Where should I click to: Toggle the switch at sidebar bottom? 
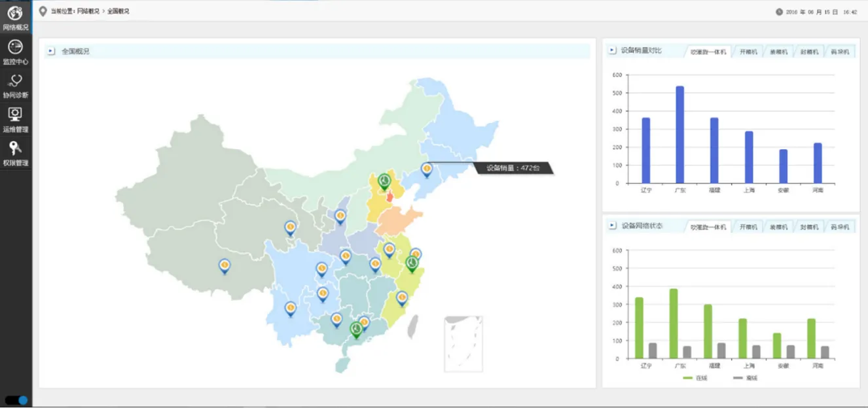tap(16, 400)
